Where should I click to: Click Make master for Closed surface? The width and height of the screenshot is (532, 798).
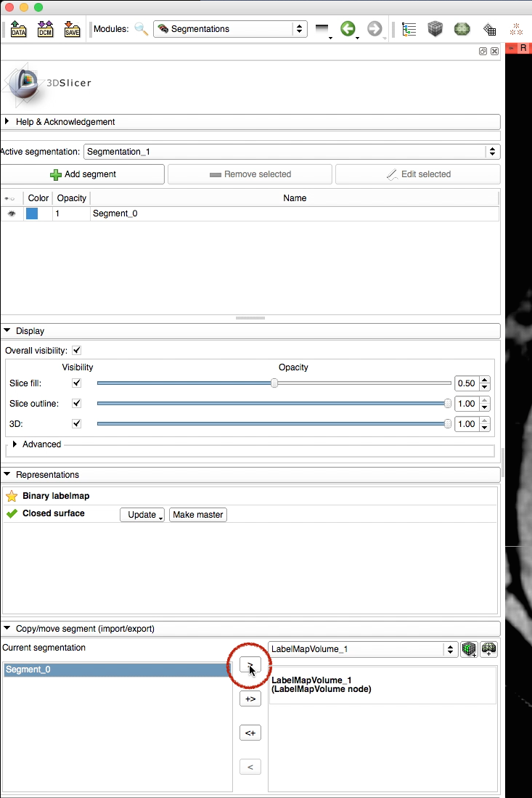[198, 515]
